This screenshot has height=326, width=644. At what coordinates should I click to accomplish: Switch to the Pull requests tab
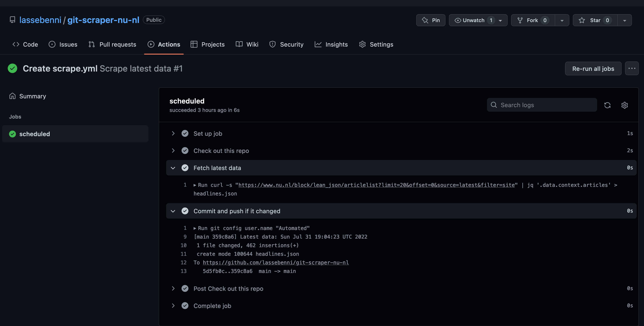point(112,44)
